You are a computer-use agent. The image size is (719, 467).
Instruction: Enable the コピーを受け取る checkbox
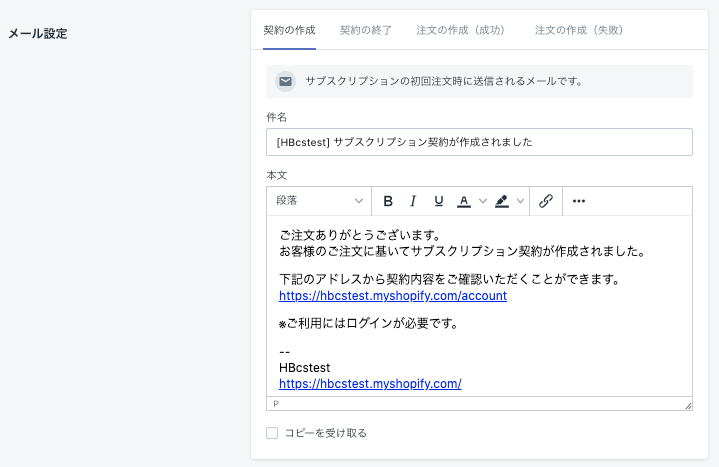(272, 433)
